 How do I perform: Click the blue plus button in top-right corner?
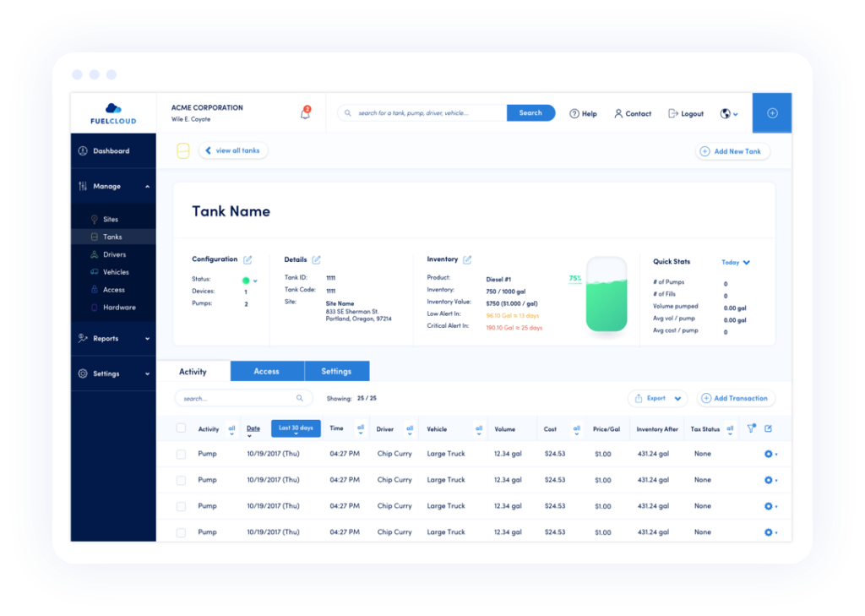771,113
